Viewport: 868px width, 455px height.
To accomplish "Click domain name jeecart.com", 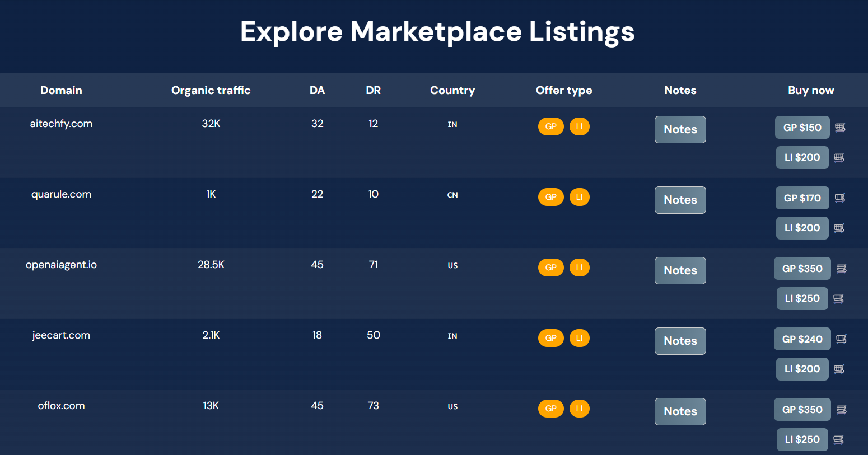I will click(x=61, y=335).
